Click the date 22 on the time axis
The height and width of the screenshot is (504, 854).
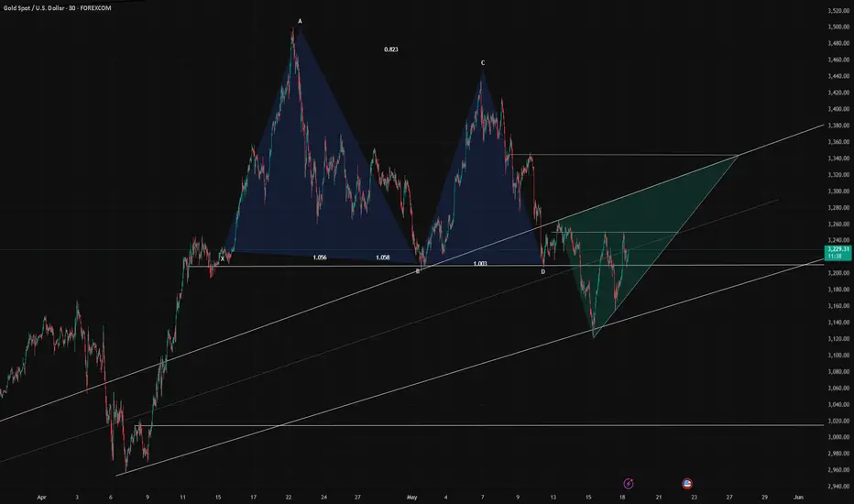(288, 498)
